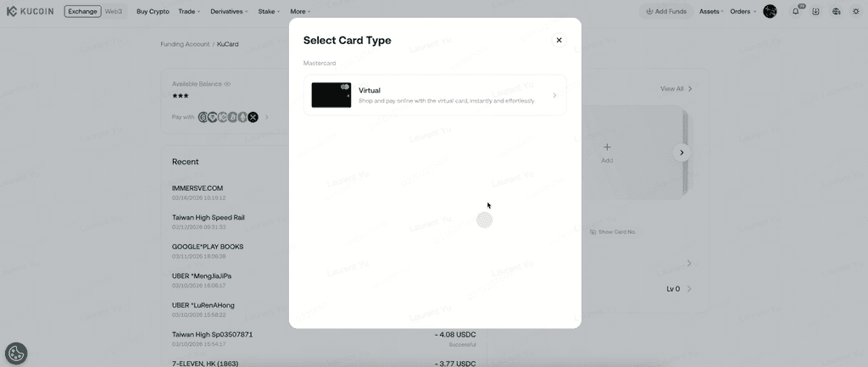Click the next card arrow button

(x=682, y=153)
